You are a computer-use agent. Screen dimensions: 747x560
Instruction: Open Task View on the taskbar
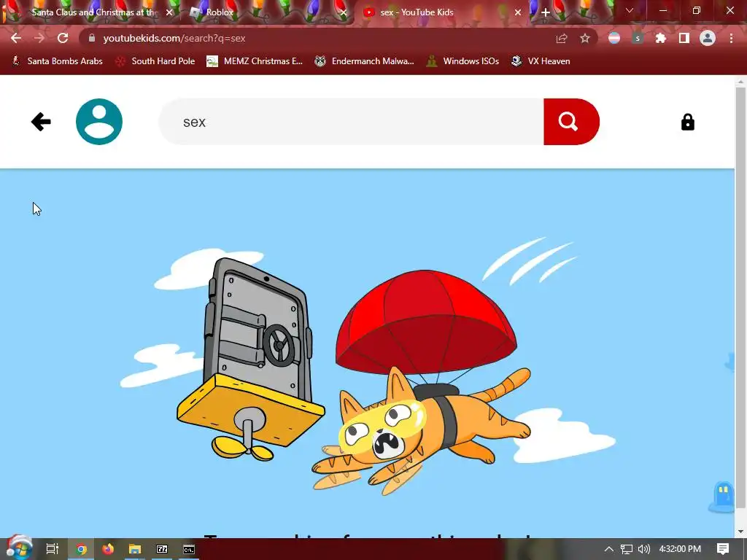[x=53, y=549]
